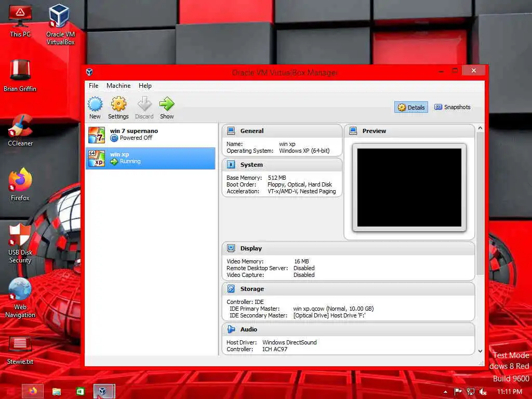The height and width of the screenshot is (399, 532).
Task: Click 'Windows DirectSound' host driver value
Action: [x=289, y=342]
